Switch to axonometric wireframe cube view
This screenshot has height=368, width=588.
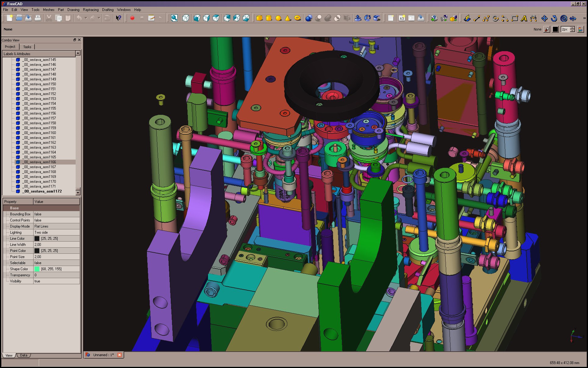click(x=186, y=18)
